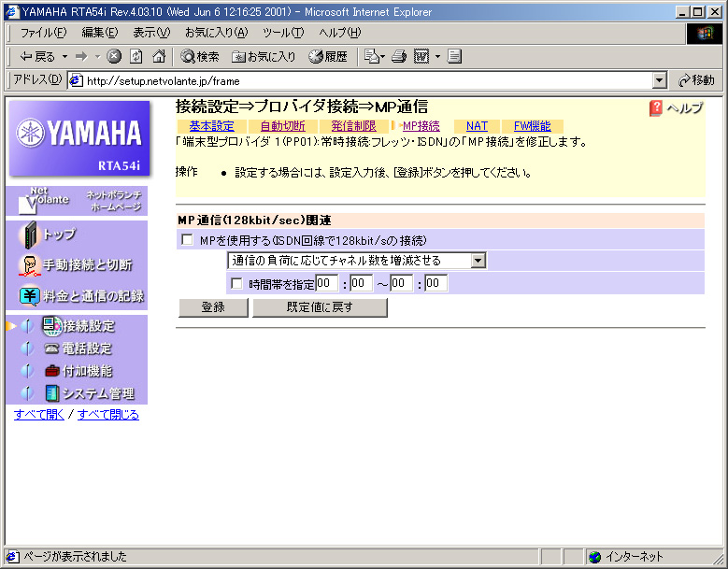This screenshot has width=728, height=569.
Task: Enable the MPを使用する checkbox
Action: pos(187,240)
